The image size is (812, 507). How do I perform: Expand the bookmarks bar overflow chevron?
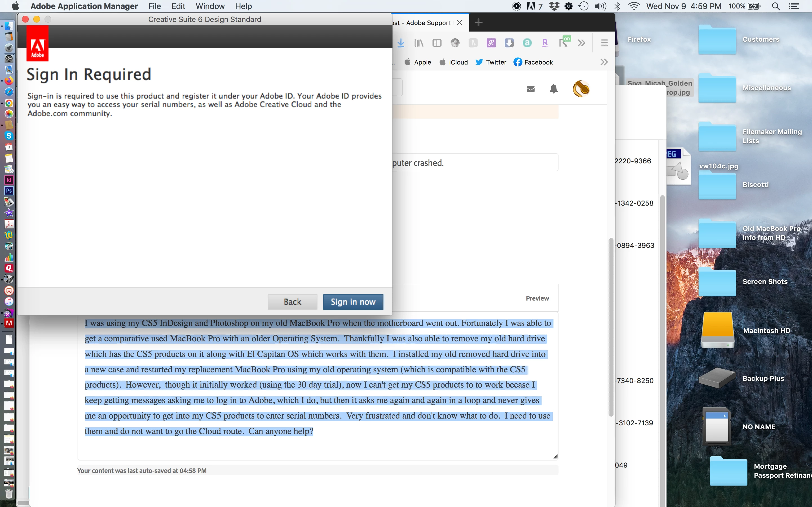tap(604, 62)
